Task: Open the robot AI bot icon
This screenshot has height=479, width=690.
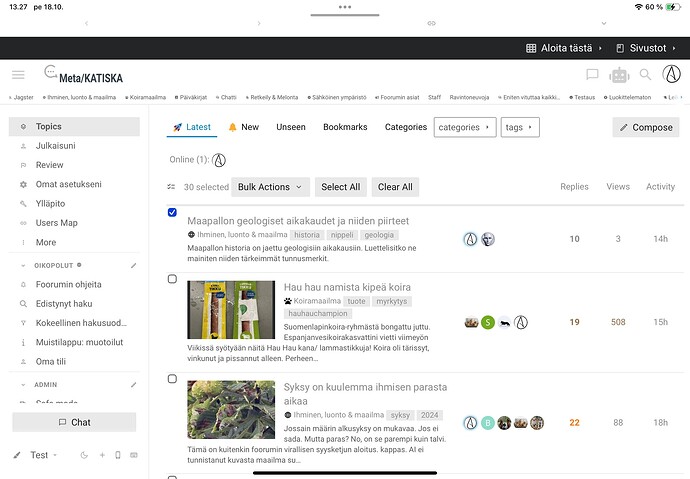Action: click(x=619, y=75)
